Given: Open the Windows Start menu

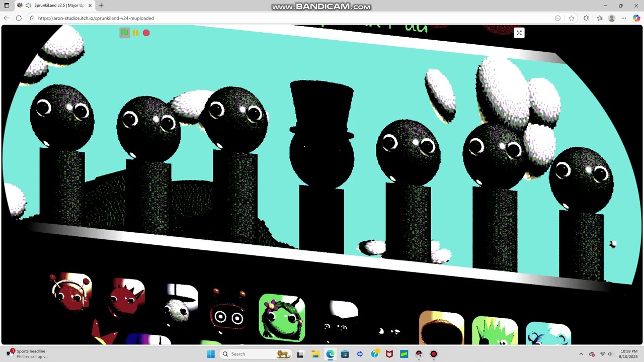Looking at the screenshot, I should (x=211, y=354).
